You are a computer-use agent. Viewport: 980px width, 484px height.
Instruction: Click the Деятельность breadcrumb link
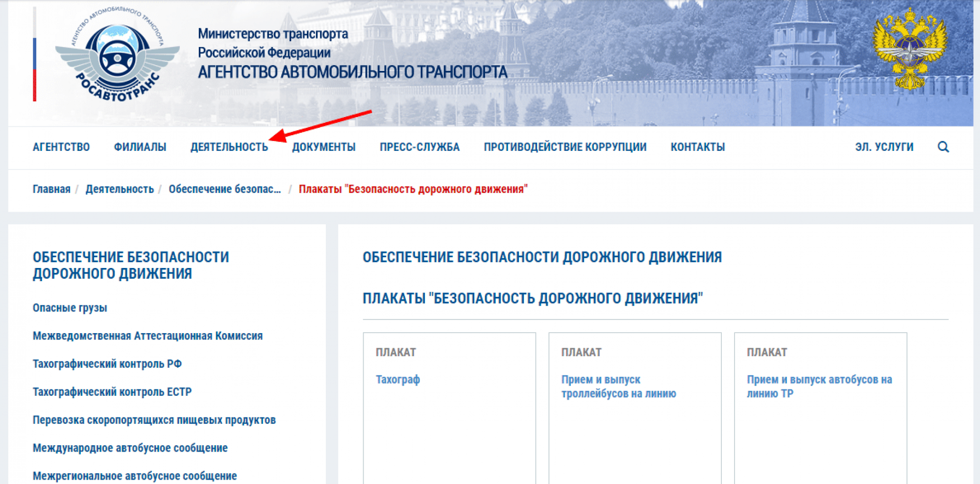click(120, 189)
